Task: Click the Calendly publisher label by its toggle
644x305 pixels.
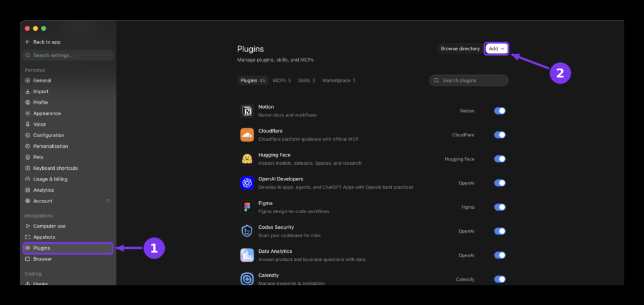Action: point(465,280)
